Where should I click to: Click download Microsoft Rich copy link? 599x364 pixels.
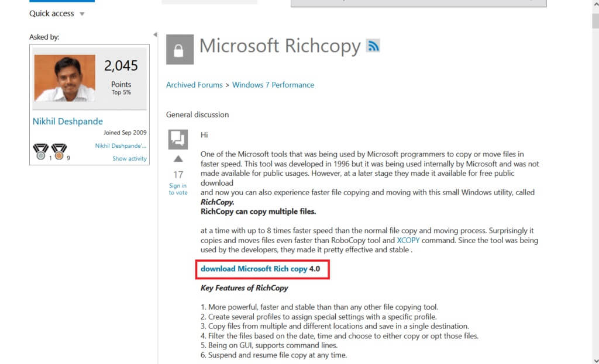[254, 269]
